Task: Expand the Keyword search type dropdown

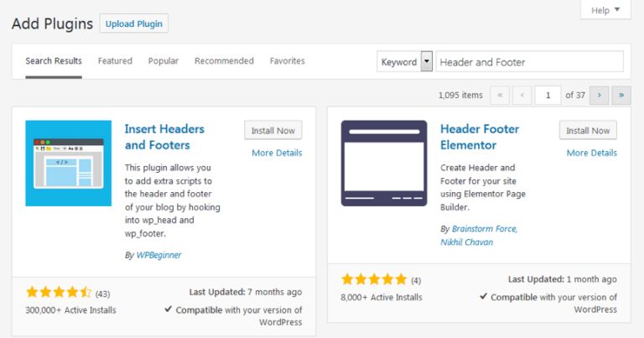Action: (x=404, y=61)
